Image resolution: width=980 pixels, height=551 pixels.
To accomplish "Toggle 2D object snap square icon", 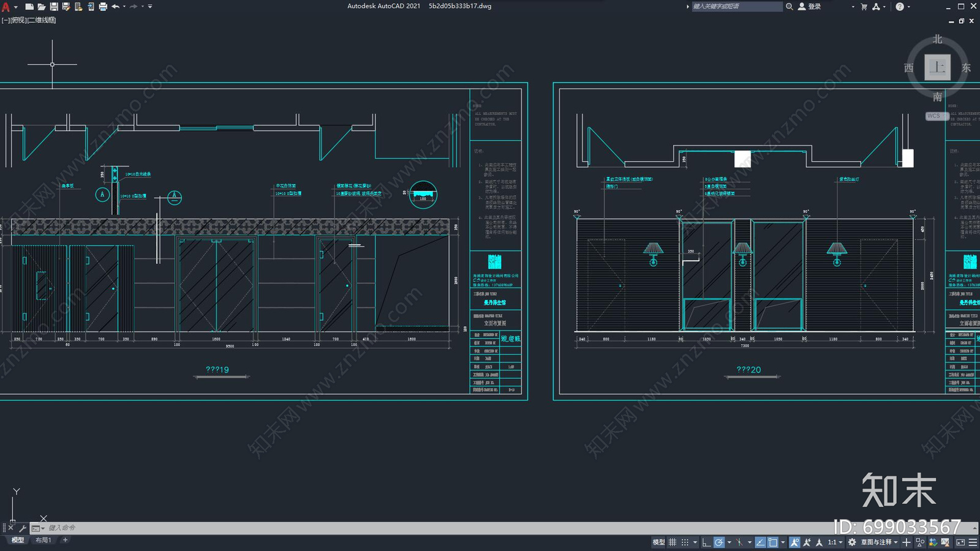I will 773,542.
